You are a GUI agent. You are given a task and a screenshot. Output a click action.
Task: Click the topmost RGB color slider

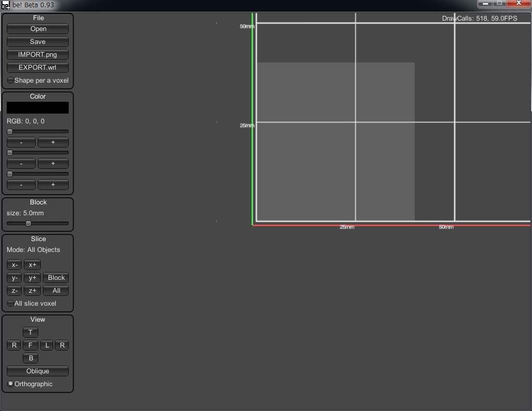tap(38, 132)
